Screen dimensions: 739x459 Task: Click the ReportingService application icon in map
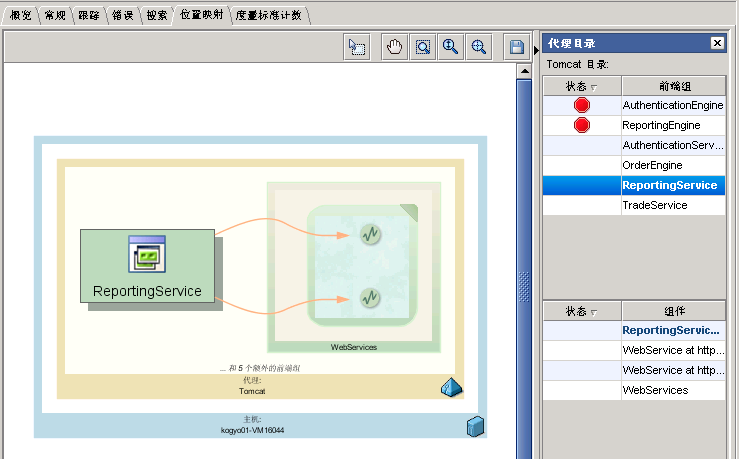147,254
